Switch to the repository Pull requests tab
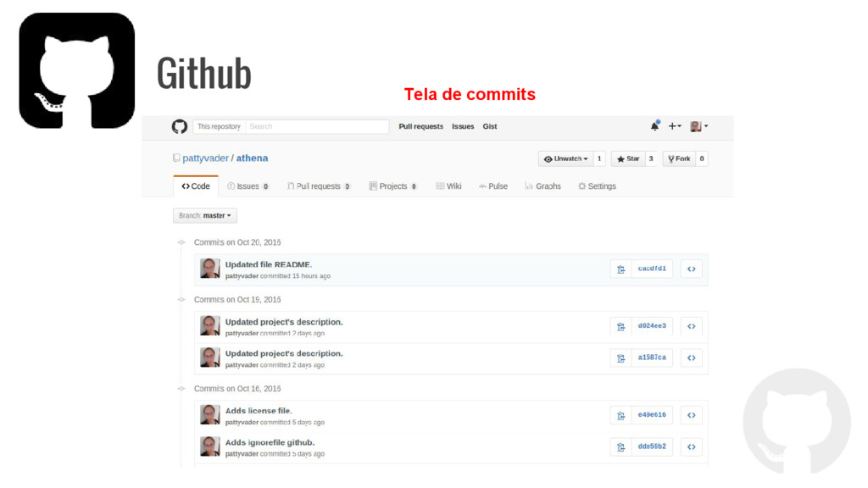Screen dimensions: 868x488 (319, 186)
